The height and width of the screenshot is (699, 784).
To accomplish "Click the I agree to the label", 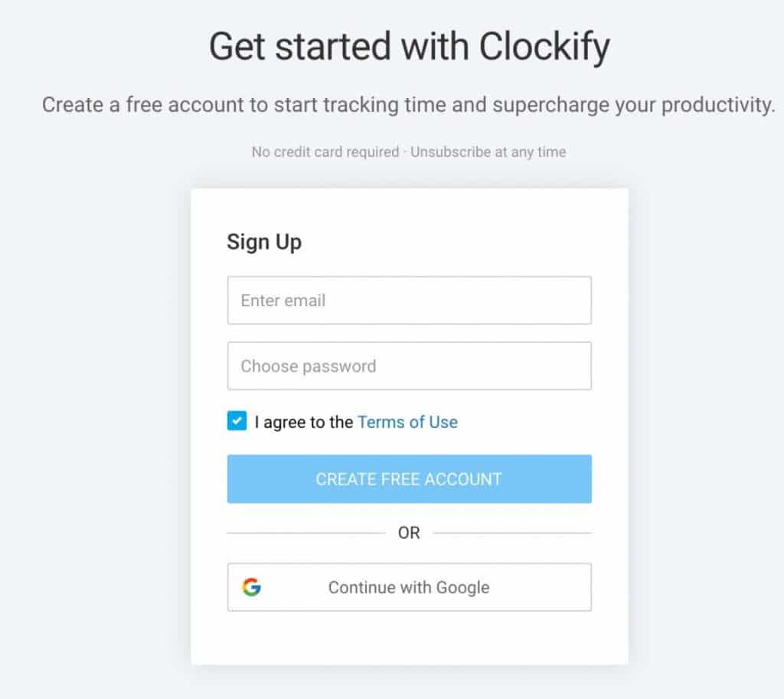I will click(x=303, y=422).
